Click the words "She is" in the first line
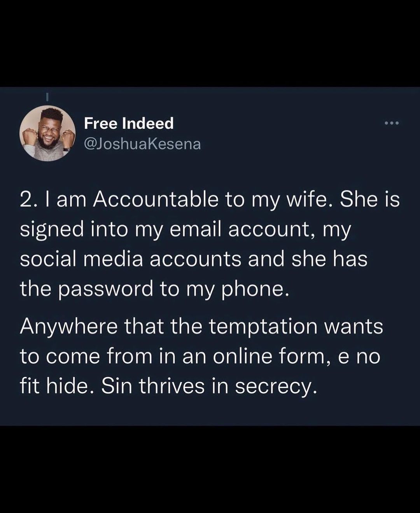 tap(370, 200)
